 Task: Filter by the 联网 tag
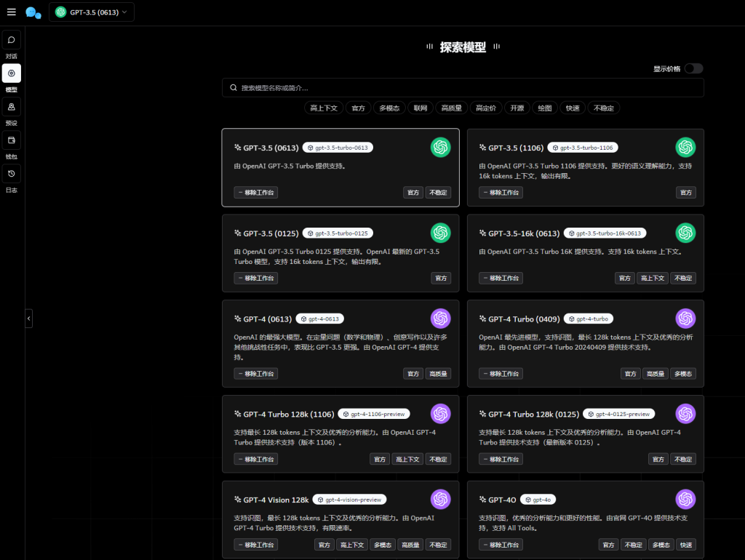pyautogui.click(x=420, y=108)
